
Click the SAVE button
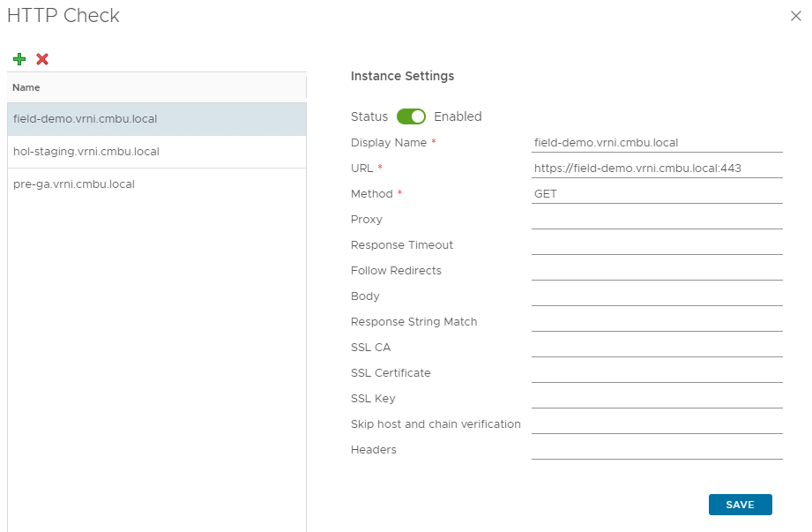click(x=740, y=505)
